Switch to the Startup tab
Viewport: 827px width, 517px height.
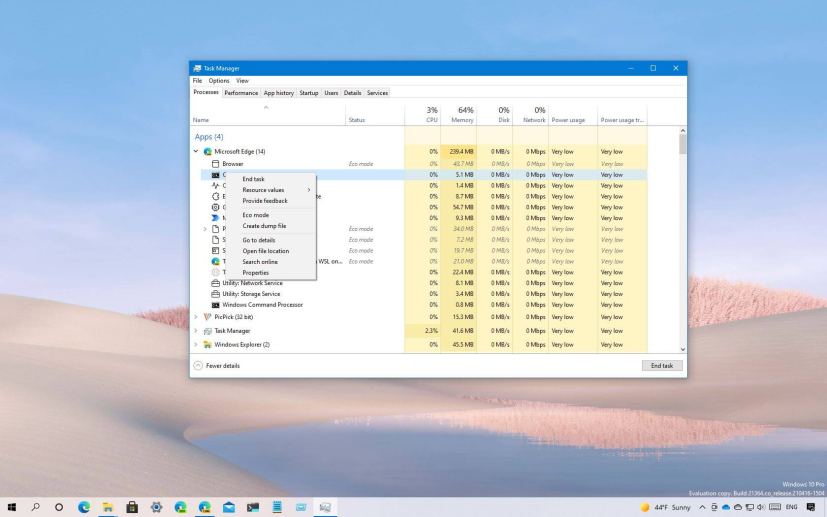tap(309, 93)
